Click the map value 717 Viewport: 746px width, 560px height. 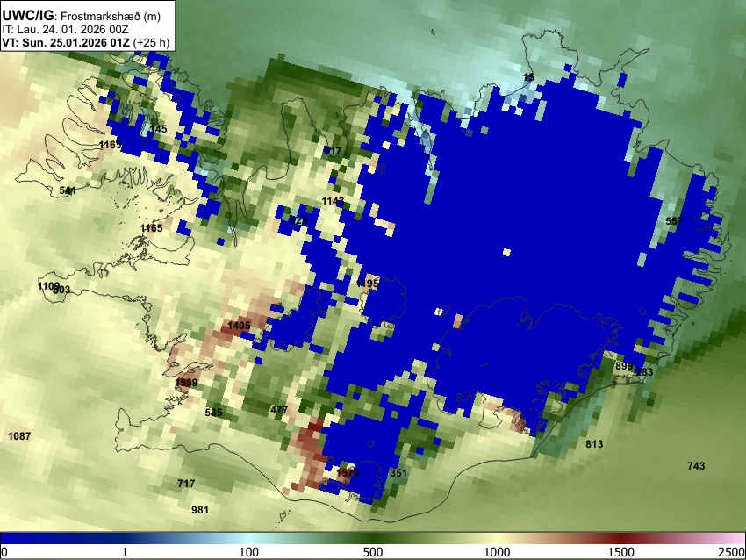coord(186,484)
